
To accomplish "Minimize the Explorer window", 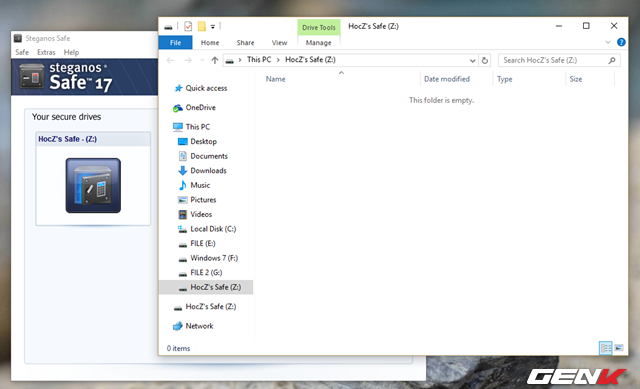I will pos(559,26).
